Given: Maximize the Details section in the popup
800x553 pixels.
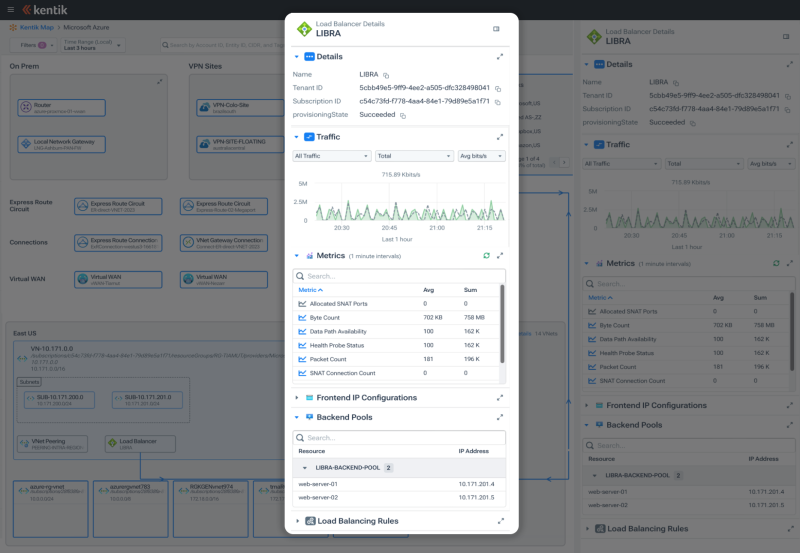Looking at the screenshot, I should point(500,57).
